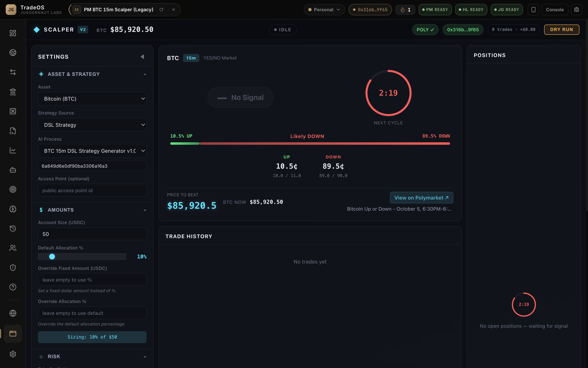
Task: Click the swap arrows sidebar icon
Action: point(13,72)
